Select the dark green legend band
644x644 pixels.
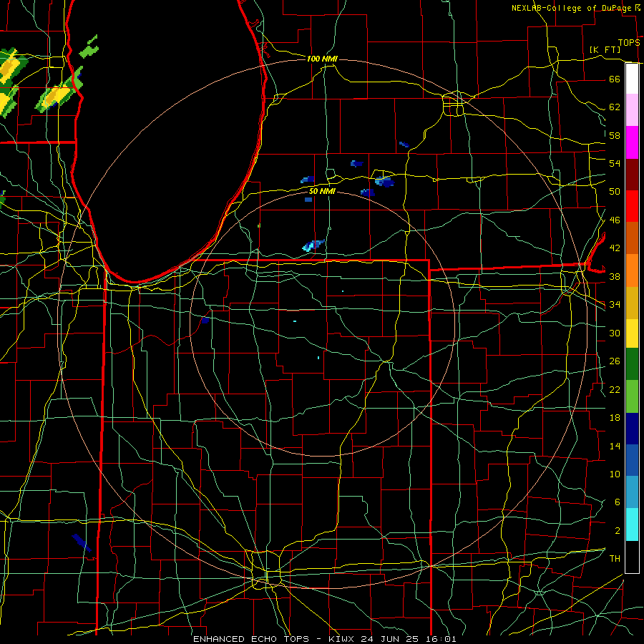click(x=632, y=364)
